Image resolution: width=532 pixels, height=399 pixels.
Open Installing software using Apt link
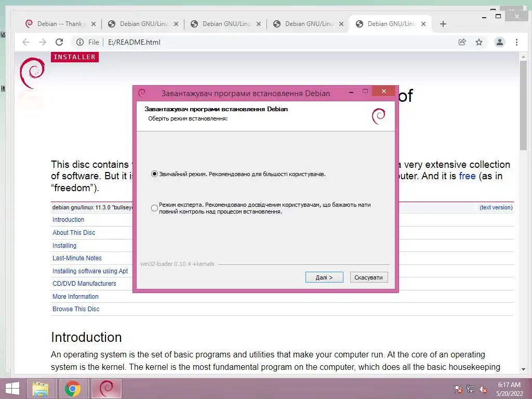pyautogui.click(x=90, y=271)
